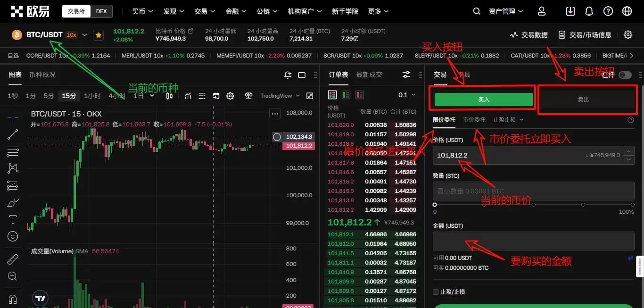Image resolution: width=644 pixels, height=308 pixels.
Task: Check the 止盈/止损 checkbox
Action: 435,292
